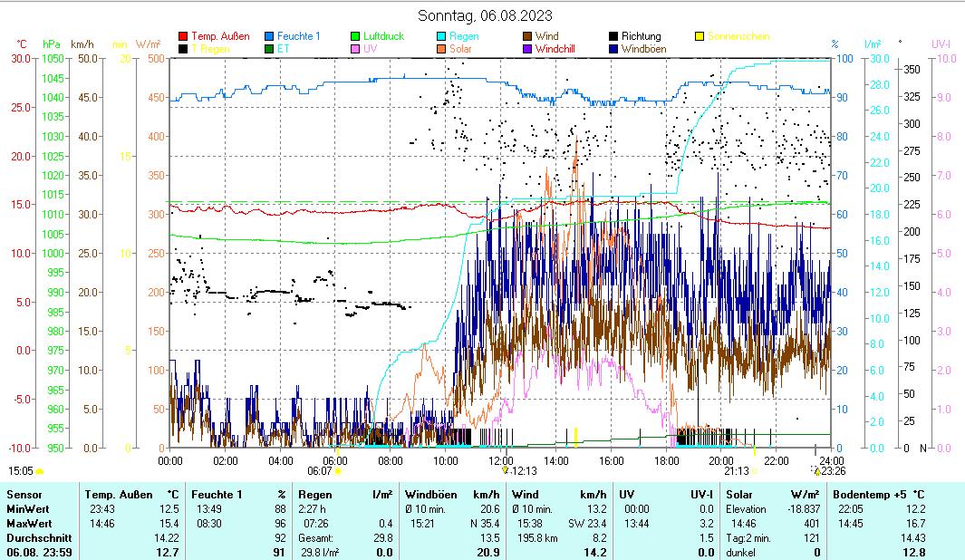Click the hPa pressure axis label
Screen dimensions: 965x560
[x=52, y=43]
